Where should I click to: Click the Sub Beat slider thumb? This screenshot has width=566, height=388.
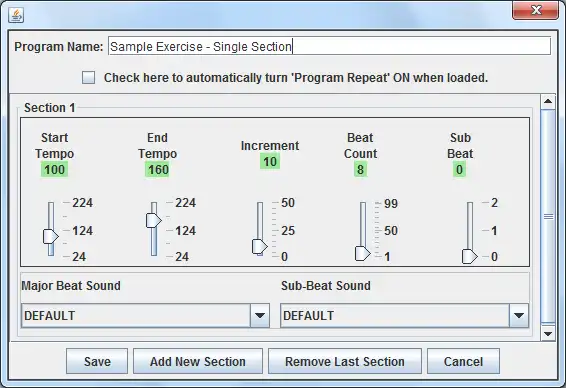point(469,257)
